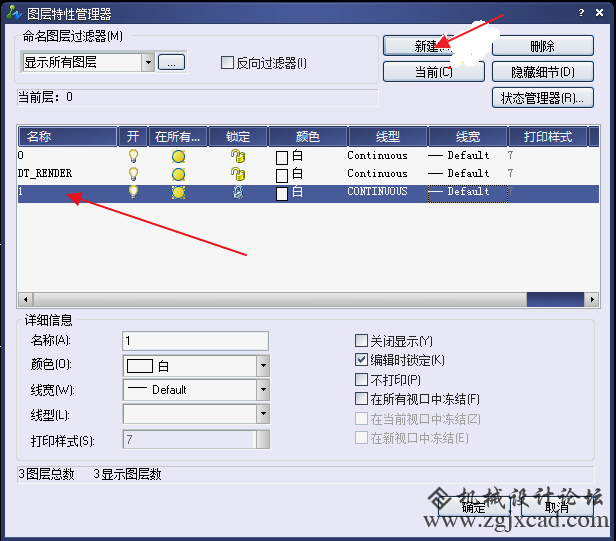Viewport: 616px width, 541px height.
Task: Close the layer properties manager window
Action: click(600, 13)
